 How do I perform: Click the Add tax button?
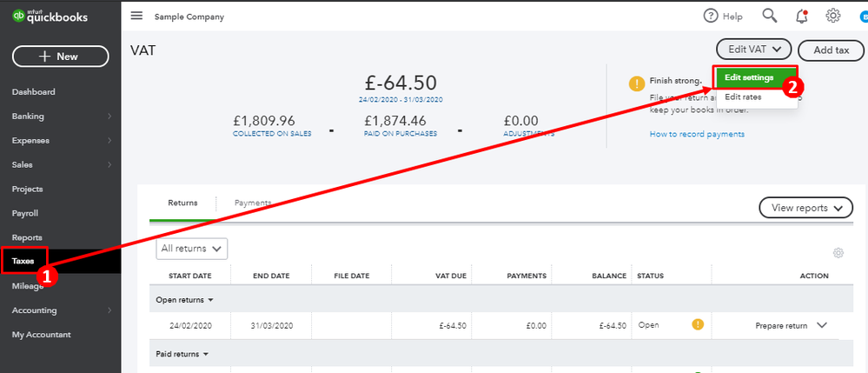pos(831,50)
